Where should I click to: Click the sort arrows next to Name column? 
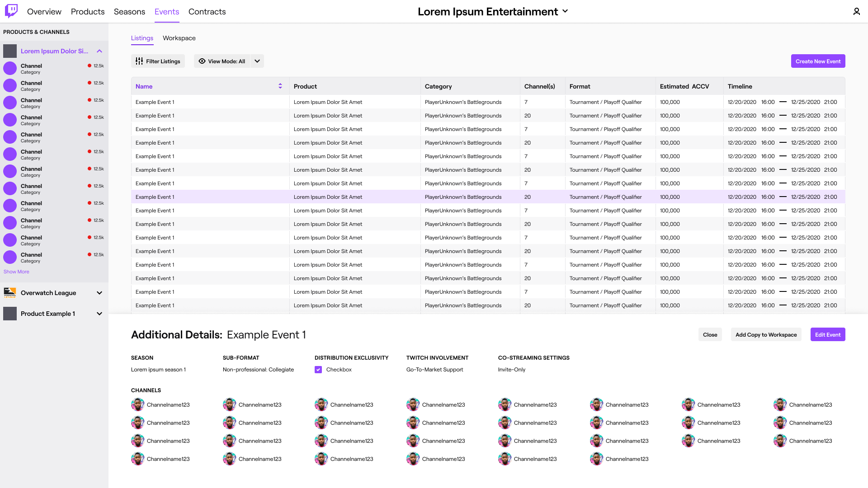[x=280, y=86]
